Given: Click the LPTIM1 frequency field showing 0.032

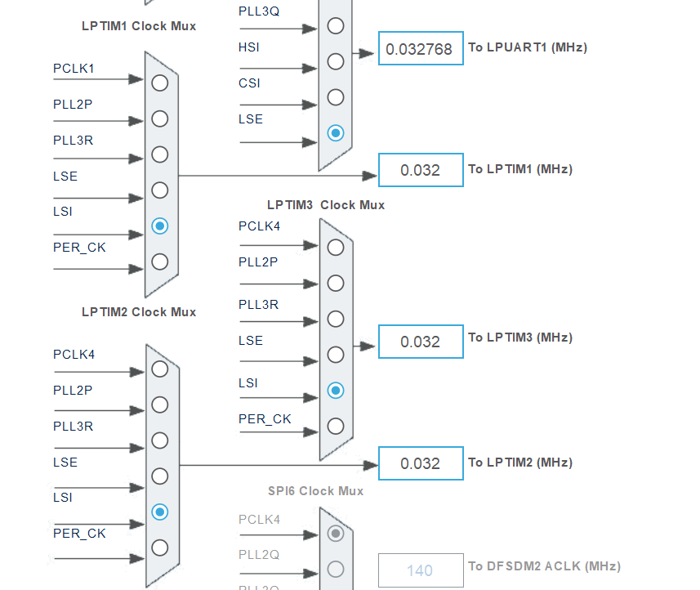Looking at the screenshot, I should point(420,170).
